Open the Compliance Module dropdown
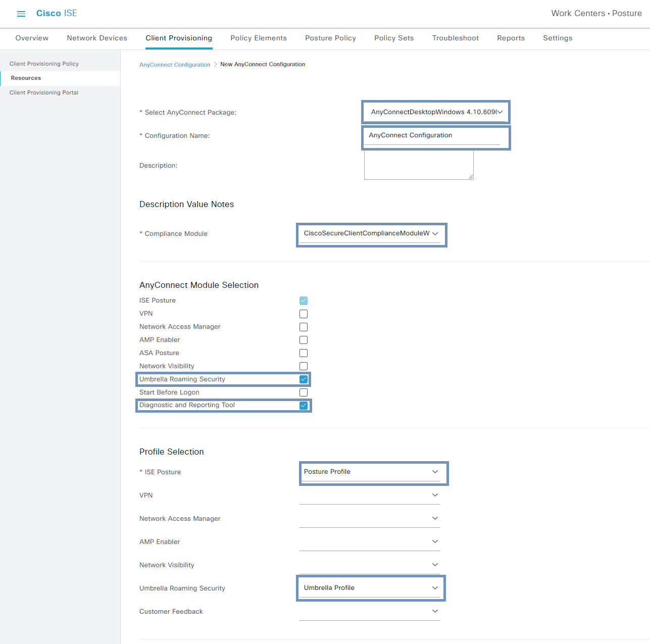 (x=370, y=234)
